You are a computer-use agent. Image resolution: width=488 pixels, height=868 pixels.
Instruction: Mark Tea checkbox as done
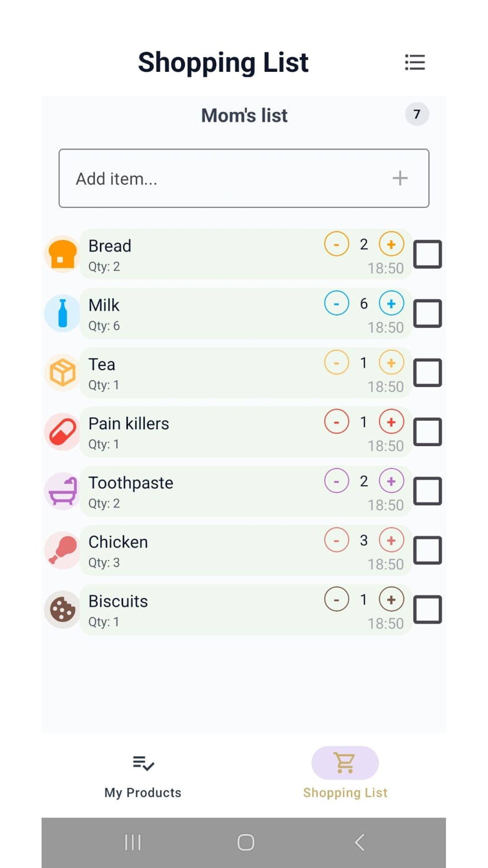tap(427, 373)
